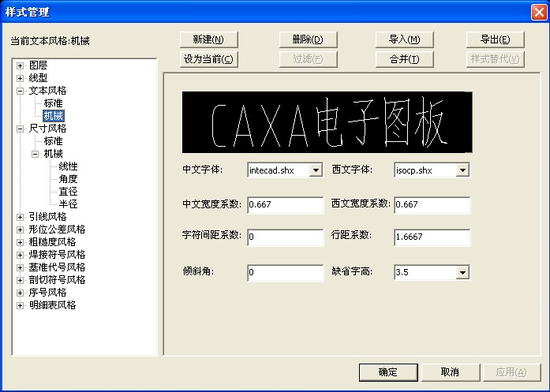Click the 西文宽度系数 input field

432,205
